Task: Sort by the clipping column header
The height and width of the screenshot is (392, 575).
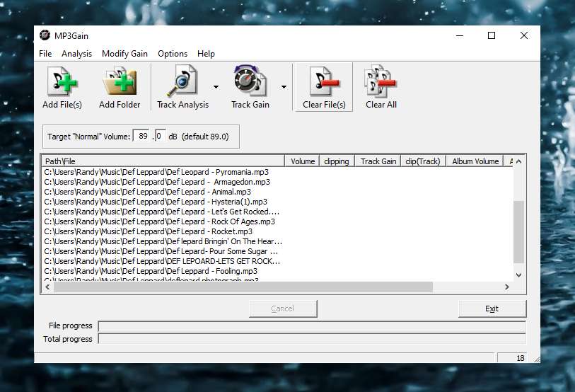Action: click(337, 161)
